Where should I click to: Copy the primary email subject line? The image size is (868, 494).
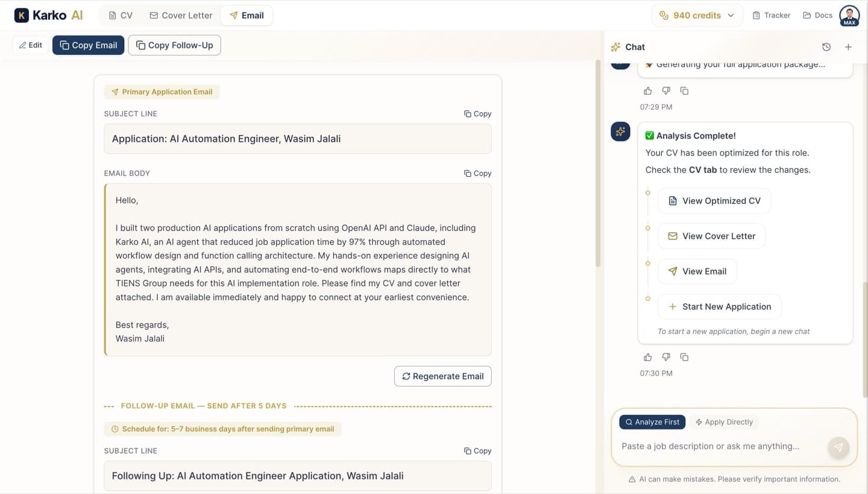(x=477, y=113)
